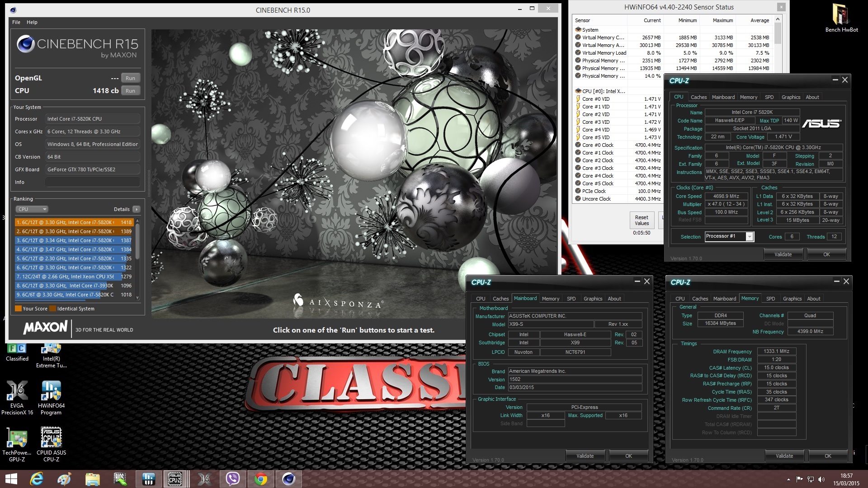Click the CPU [#0] sensor group icon
The image size is (868, 488).
pyautogui.click(x=578, y=91)
